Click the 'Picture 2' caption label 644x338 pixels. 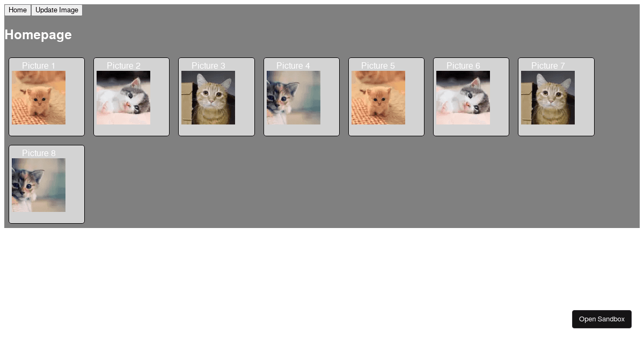[123, 65]
